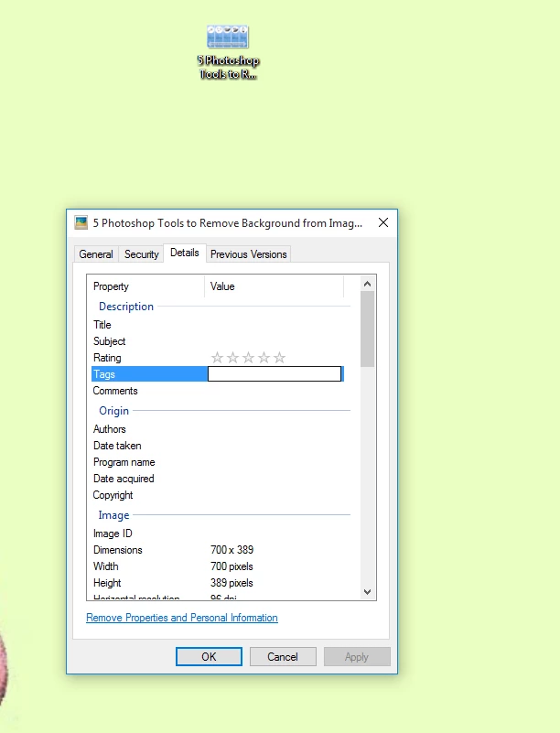
Task: Select the Width property label
Action: (105, 566)
